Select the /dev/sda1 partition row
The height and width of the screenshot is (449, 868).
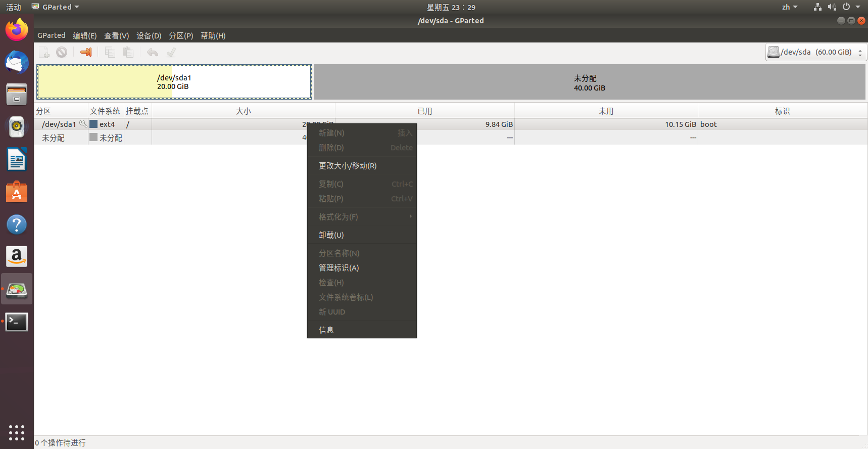[x=451, y=124]
